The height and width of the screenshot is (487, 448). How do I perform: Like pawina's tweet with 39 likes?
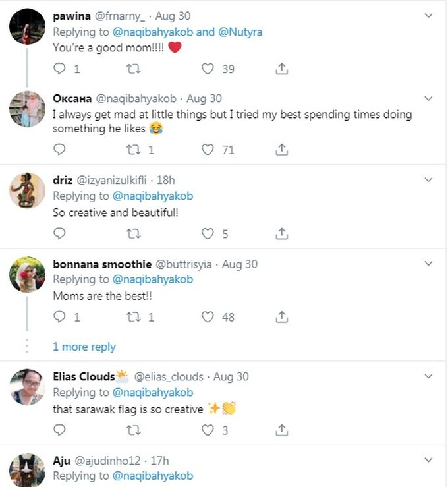click(208, 69)
